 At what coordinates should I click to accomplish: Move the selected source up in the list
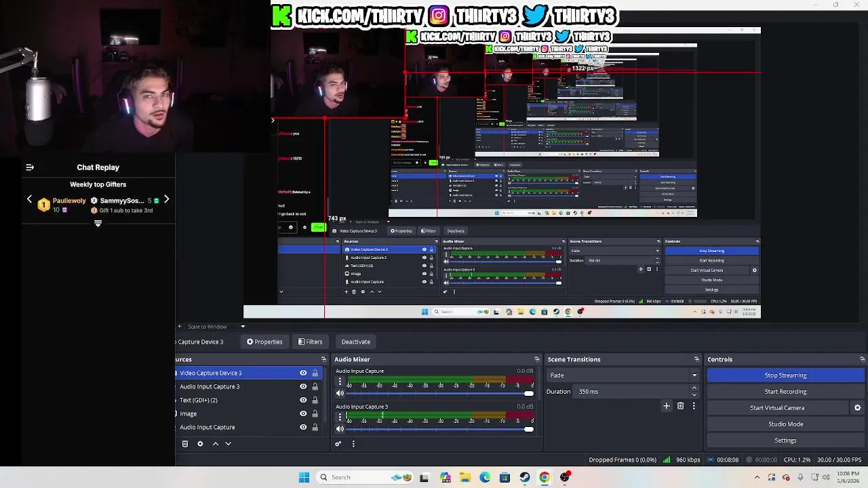[216, 444]
